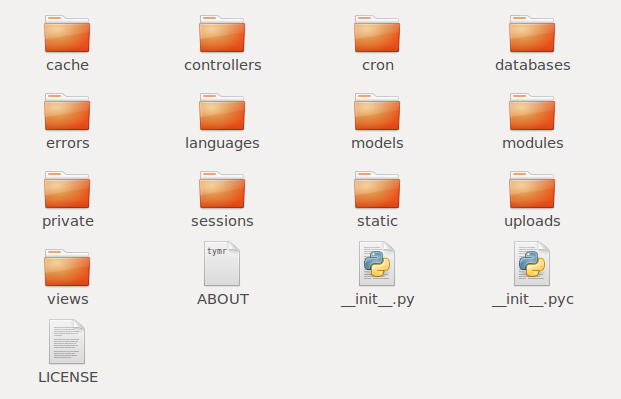This screenshot has height=399, width=621.
Task: Open the modules folder icon
Action: point(532,112)
